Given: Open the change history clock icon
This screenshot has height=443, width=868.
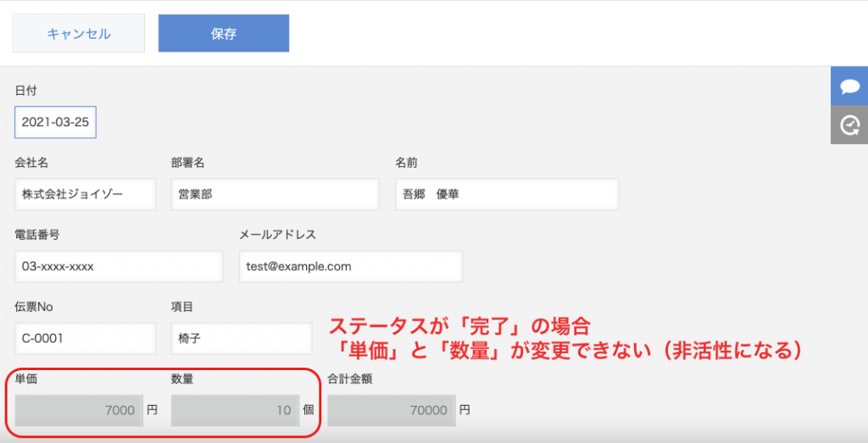Looking at the screenshot, I should (x=849, y=125).
